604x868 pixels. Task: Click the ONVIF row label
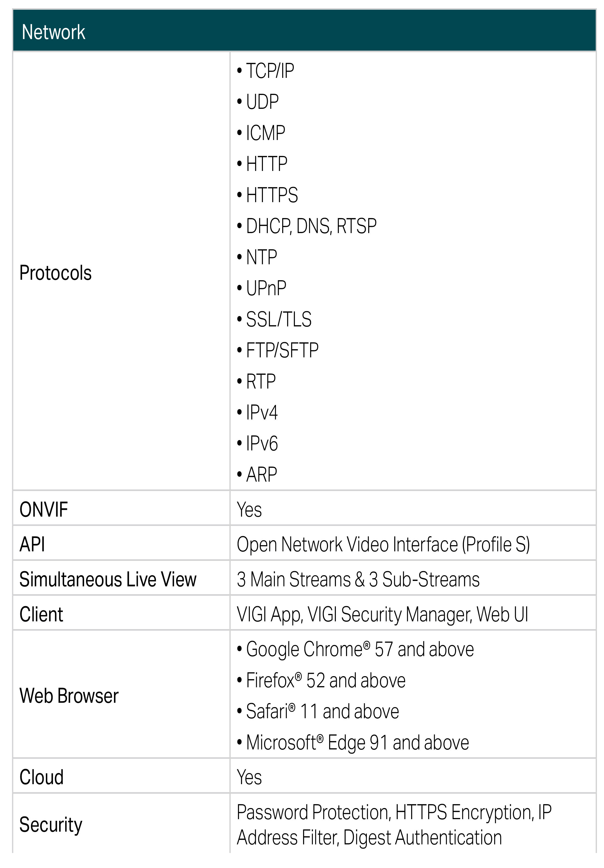click(43, 509)
